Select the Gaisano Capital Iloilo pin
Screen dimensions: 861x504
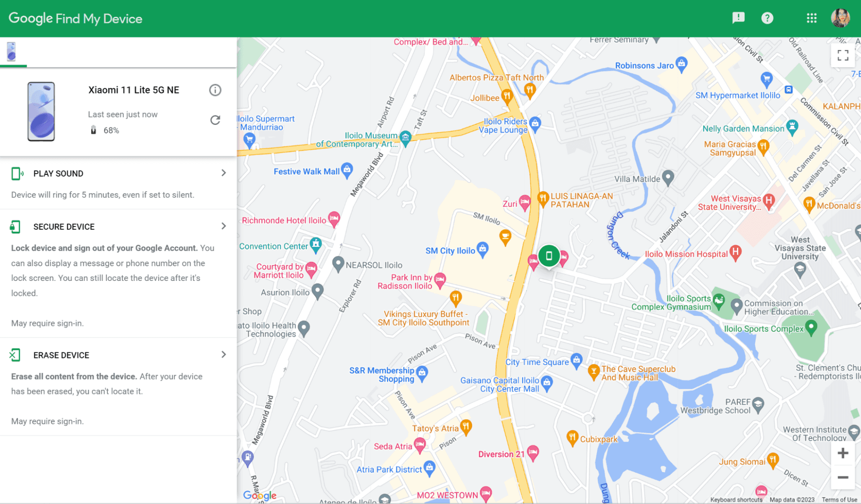[x=547, y=383]
